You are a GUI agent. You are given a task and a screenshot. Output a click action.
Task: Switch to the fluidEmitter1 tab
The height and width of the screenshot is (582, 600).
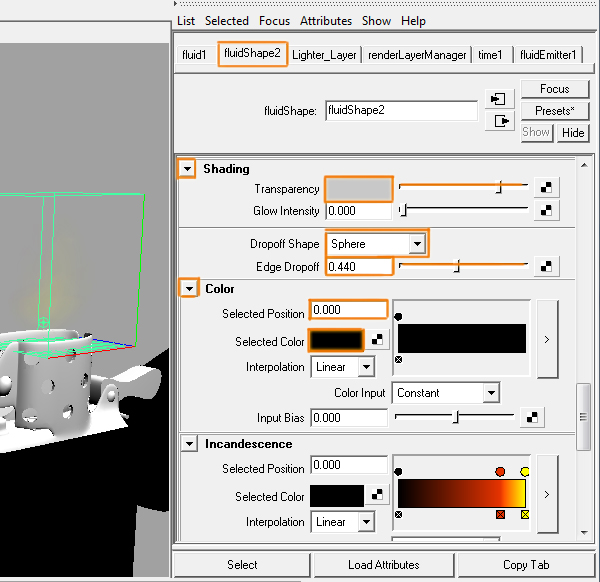click(548, 55)
